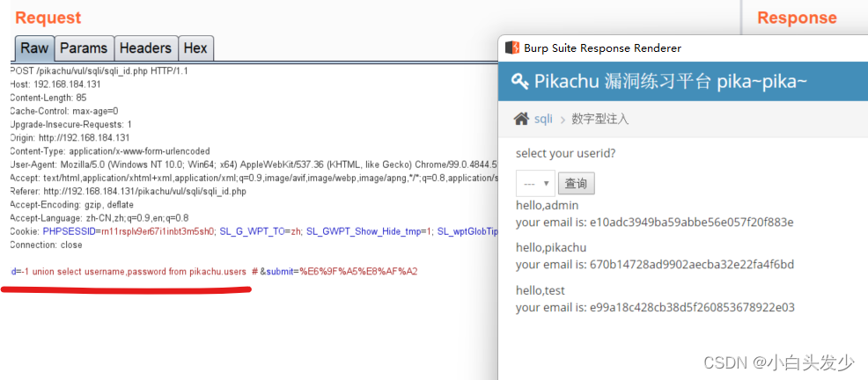Click the Content-Type header line

coord(110,151)
